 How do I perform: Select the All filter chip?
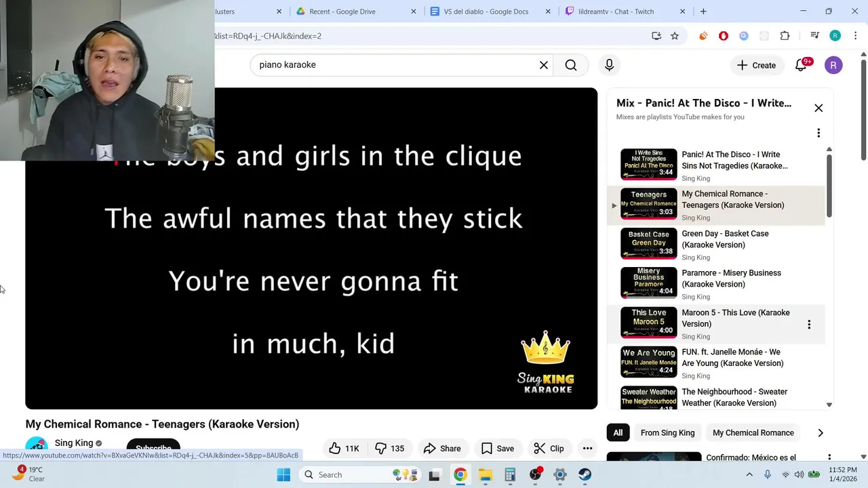(x=618, y=432)
